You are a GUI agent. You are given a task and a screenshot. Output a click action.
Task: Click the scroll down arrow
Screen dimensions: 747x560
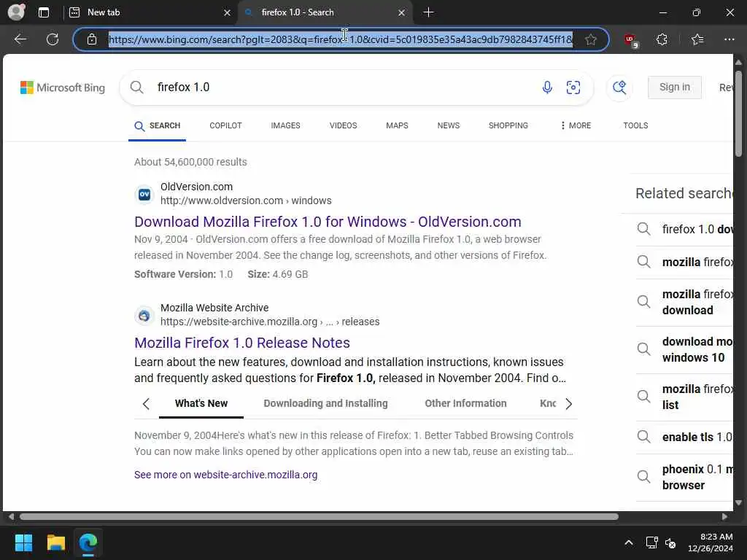[x=738, y=503]
